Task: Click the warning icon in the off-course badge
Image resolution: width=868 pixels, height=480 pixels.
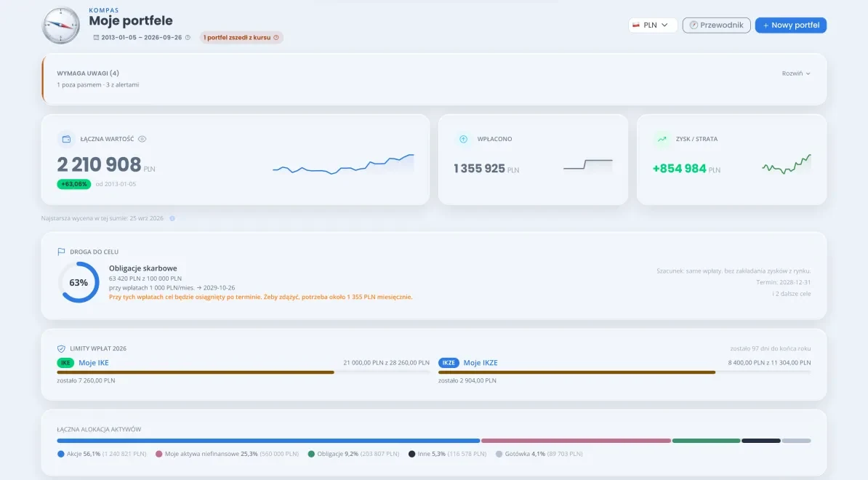Action: point(276,38)
